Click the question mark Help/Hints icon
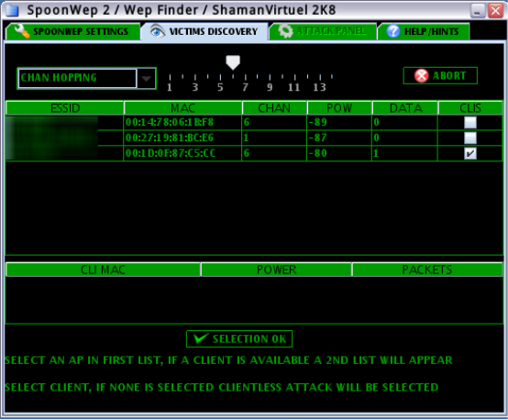 (393, 31)
